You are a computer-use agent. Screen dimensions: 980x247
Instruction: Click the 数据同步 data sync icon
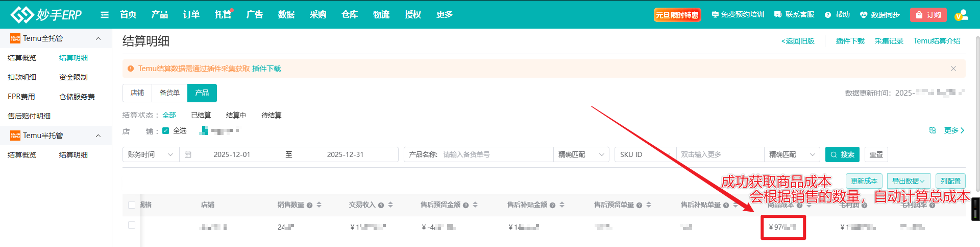pyautogui.click(x=864, y=15)
